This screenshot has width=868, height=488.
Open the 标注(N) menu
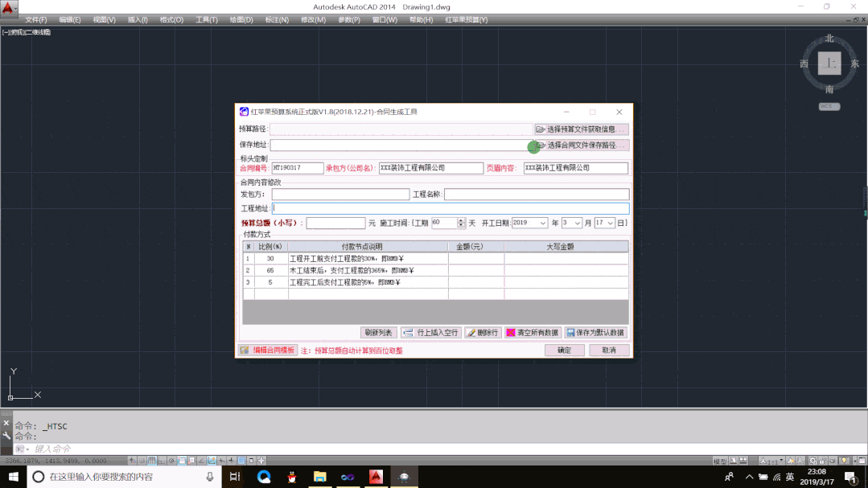[x=277, y=20]
